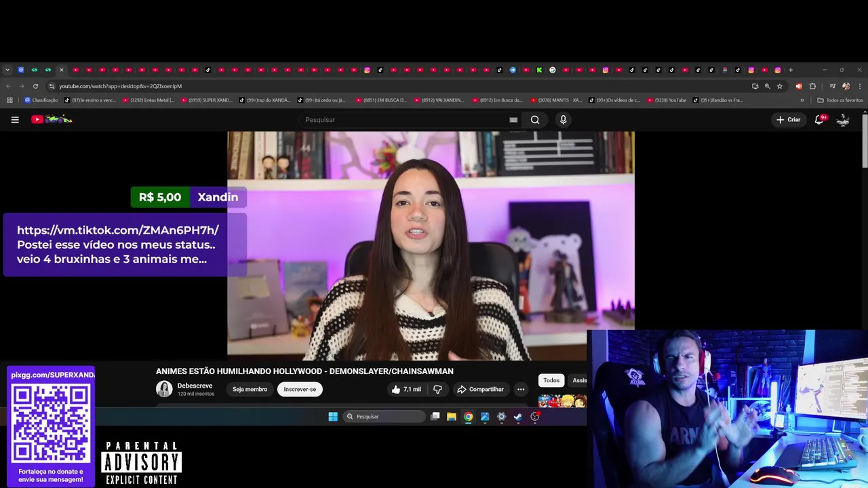Open the 'rap do XANDÃ...' bookmark
This screenshot has width=868, height=488.
pyautogui.click(x=264, y=100)
